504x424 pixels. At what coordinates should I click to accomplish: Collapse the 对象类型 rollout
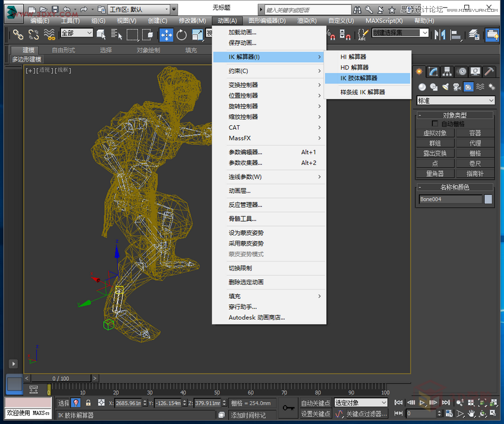point(455,115)
